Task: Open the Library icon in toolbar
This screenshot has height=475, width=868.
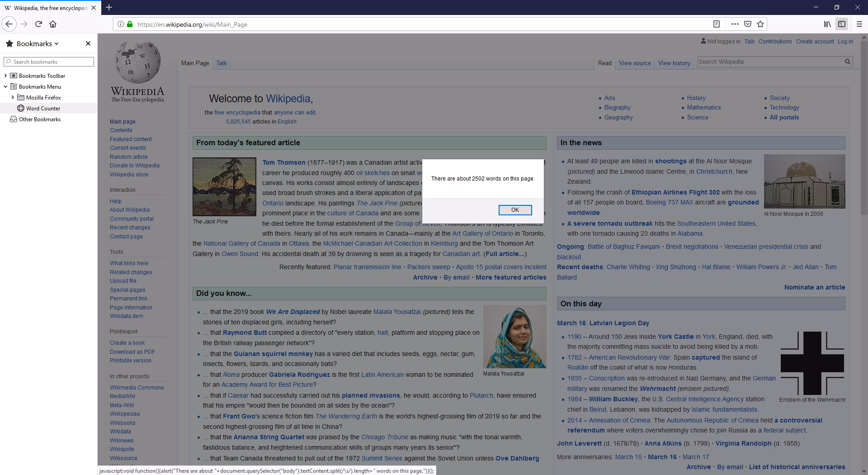Action: (827, 24)
